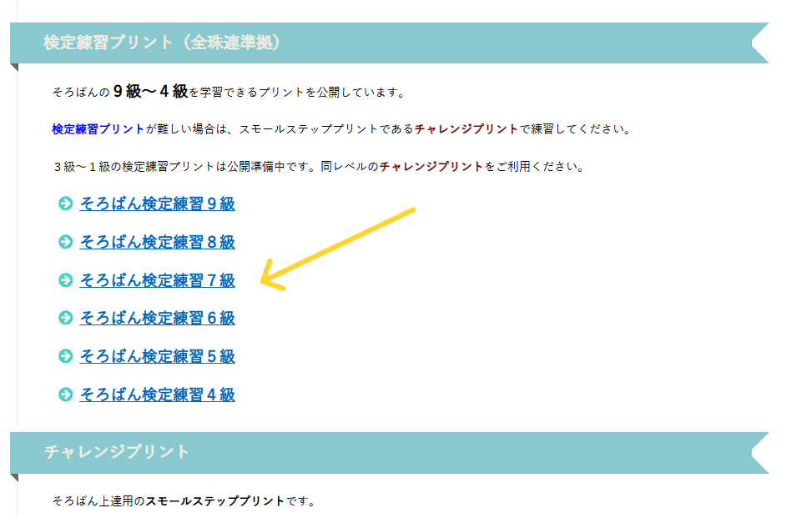Image resolution: width=812 pixels, height=518 pixels.
Task: Click the arrow icon beside 7級 link
Action: click(66, 280)
